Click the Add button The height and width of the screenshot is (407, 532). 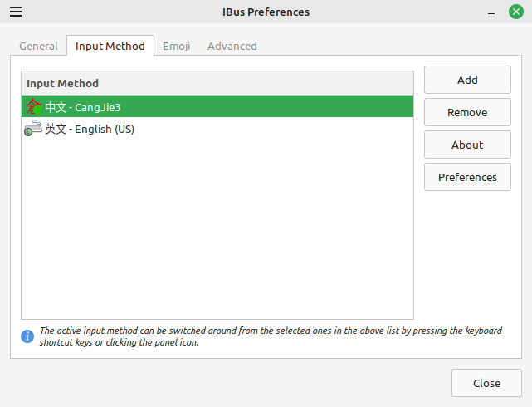coord(467,80)
